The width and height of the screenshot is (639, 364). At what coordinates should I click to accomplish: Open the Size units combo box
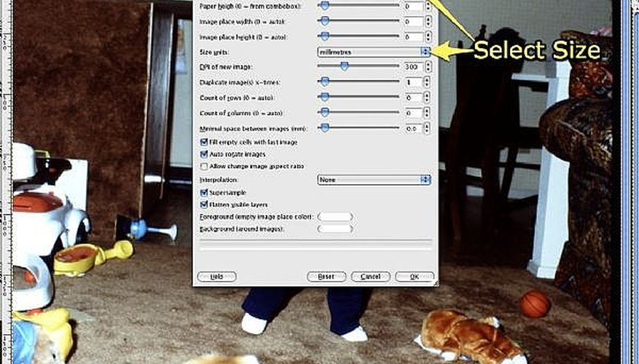(374, 52)
